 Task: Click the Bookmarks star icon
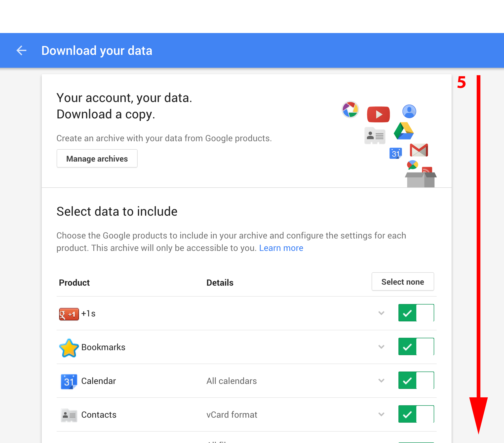click(x=69, y=348)
